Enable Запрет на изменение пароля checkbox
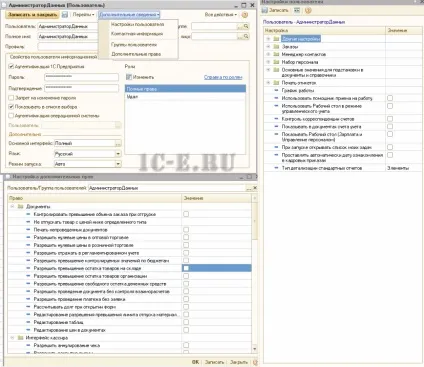The width and height of the screenshot is (424, 367). point(11,98)
